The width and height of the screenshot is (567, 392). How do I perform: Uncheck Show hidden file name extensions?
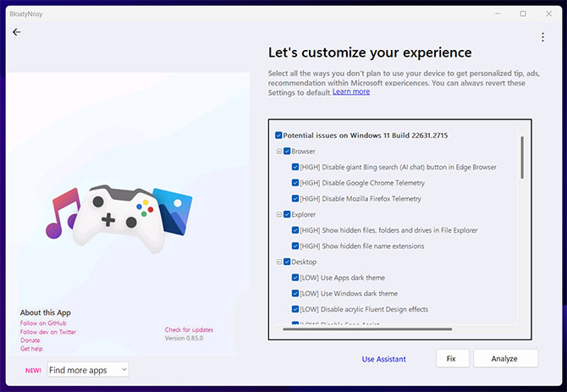coord(295,246)
